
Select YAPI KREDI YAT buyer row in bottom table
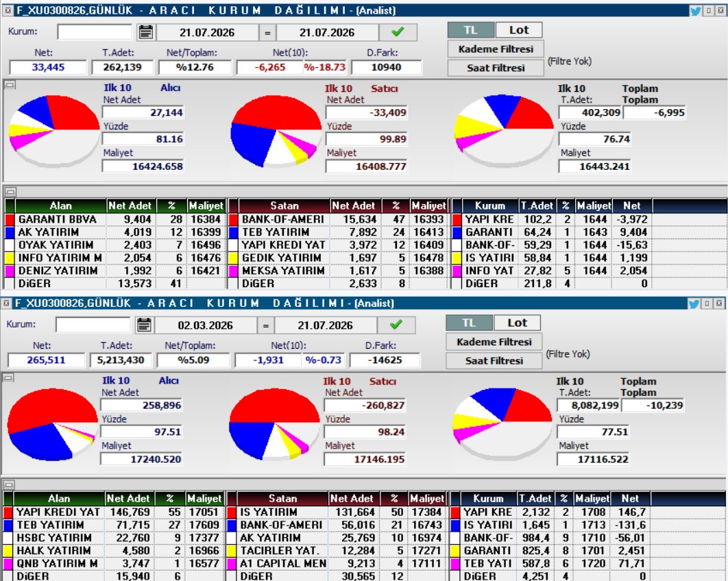(x=113, y=512)
